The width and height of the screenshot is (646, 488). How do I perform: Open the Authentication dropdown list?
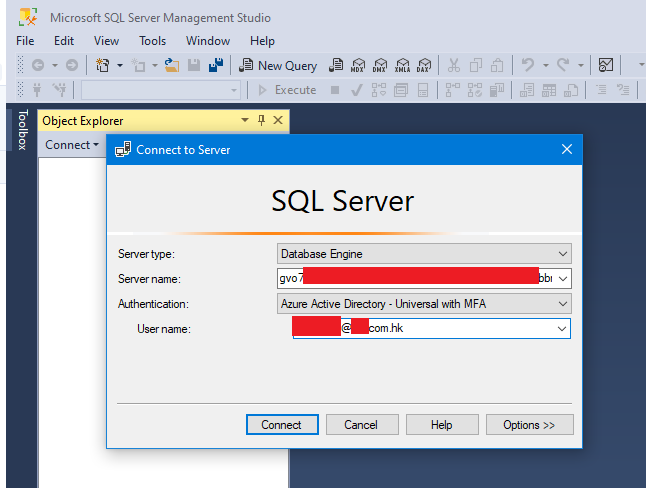tap(563, 303)
